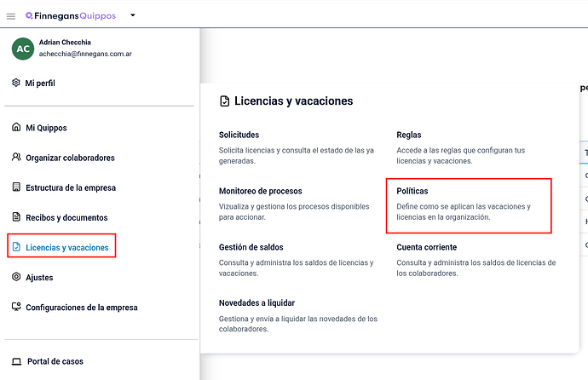Click the Ajustes settings icon
Screen dimensions: 588x380
[16, 277]
